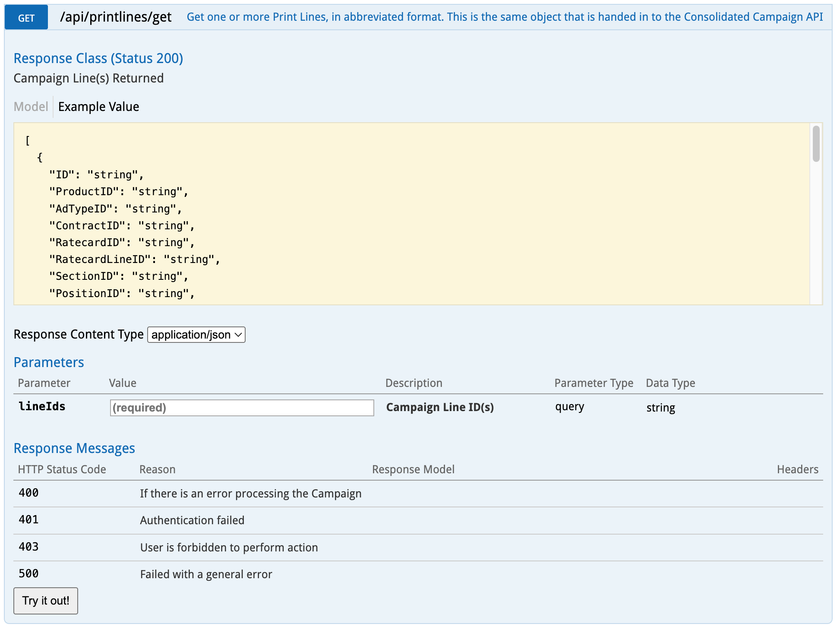Click the 401 Authentication failed row
Image resolution: width=840 pixels, height=627 pixels.
click(192, 520)
